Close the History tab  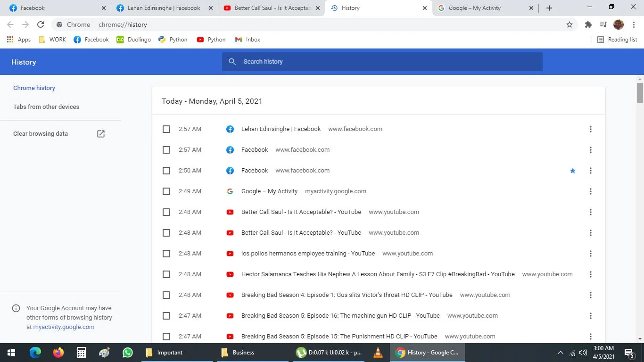(x=424, y=8)
